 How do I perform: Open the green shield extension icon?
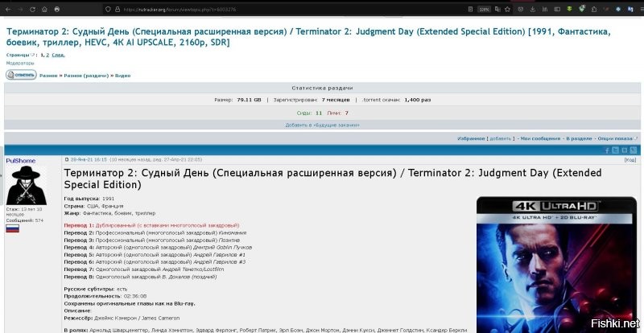coord(582,8)
